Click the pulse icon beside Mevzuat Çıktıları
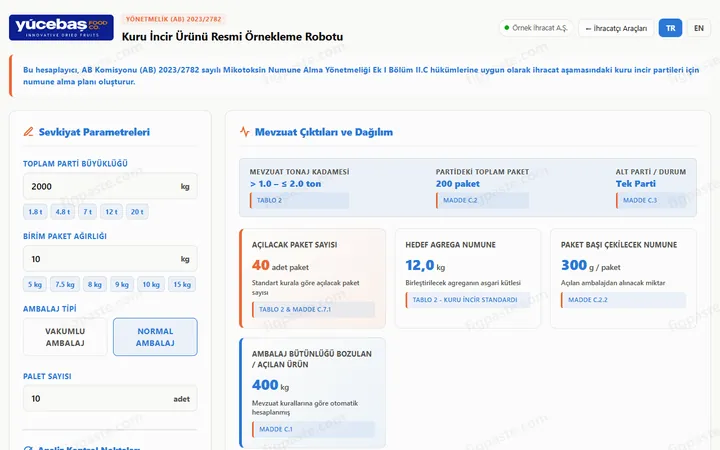Screen dimensions: 720x450 pyautogui.click(x=245, y=132)
